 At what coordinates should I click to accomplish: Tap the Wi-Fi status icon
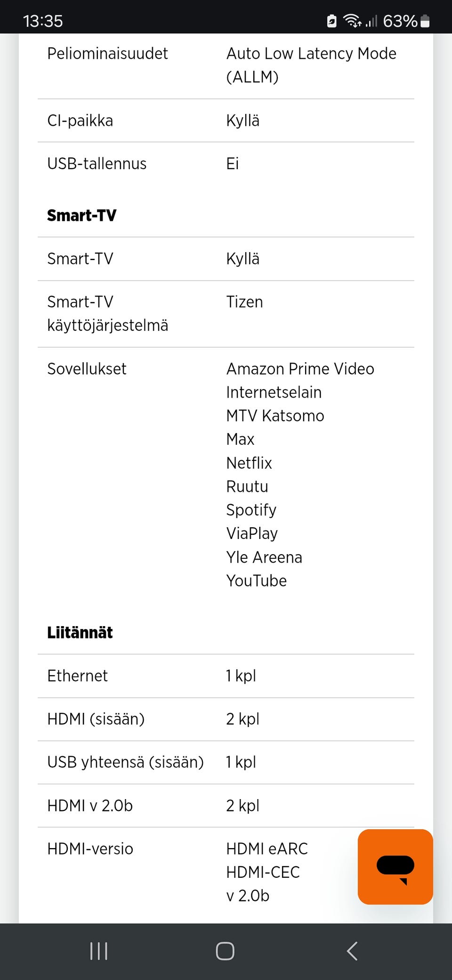tap(352, 21)
